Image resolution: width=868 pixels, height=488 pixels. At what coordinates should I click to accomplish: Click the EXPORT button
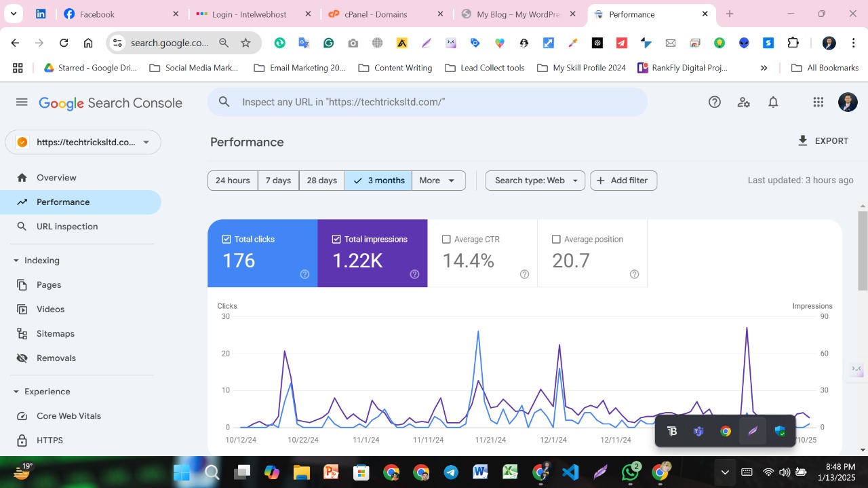(x=823, y=140)
